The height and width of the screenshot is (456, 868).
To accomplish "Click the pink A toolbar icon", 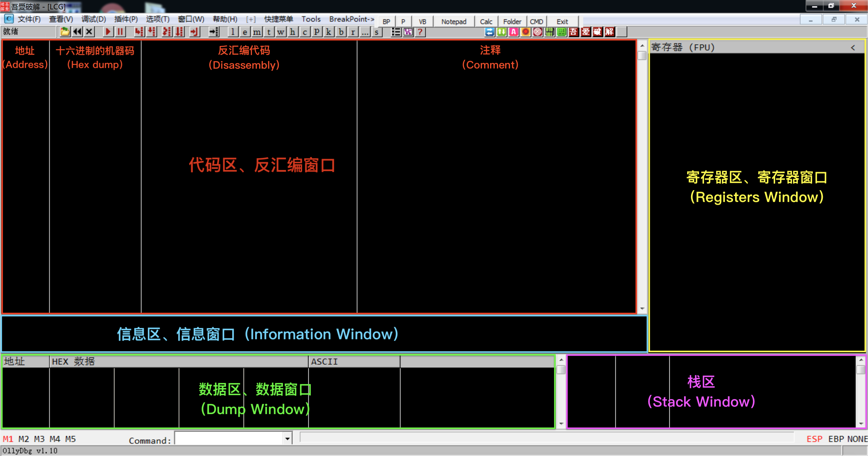I will (x=513, y=32).
